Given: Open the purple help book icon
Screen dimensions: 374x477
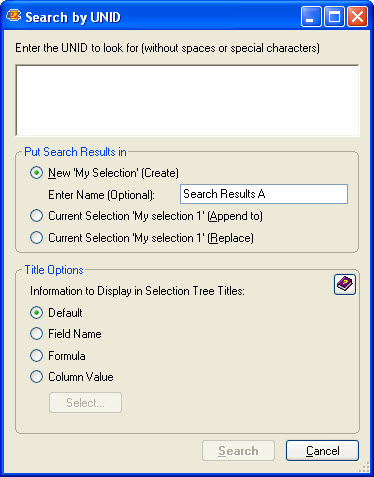Looking at the screenshot, I should point(345,285).
